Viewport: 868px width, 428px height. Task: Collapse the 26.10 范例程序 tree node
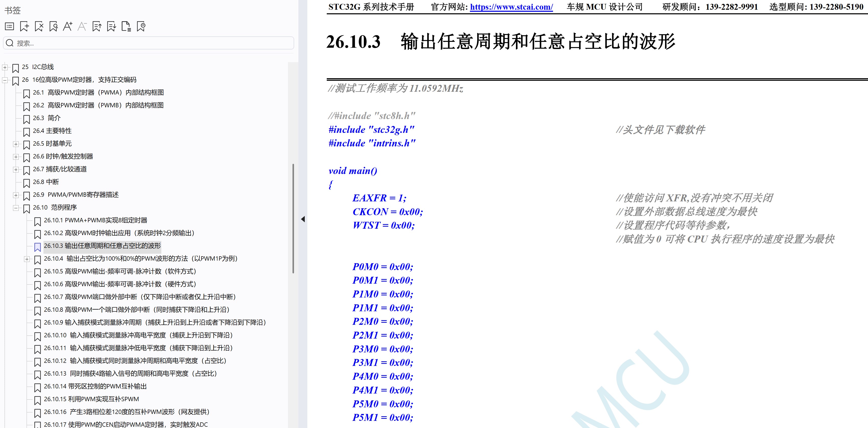pyautogui.click(x=16, y=208)
